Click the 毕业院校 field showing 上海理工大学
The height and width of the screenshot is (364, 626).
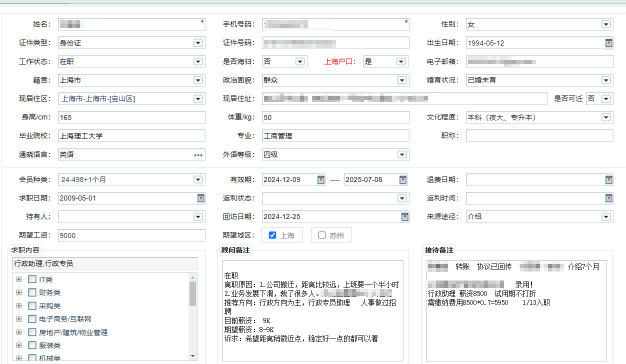pos(131,136)
